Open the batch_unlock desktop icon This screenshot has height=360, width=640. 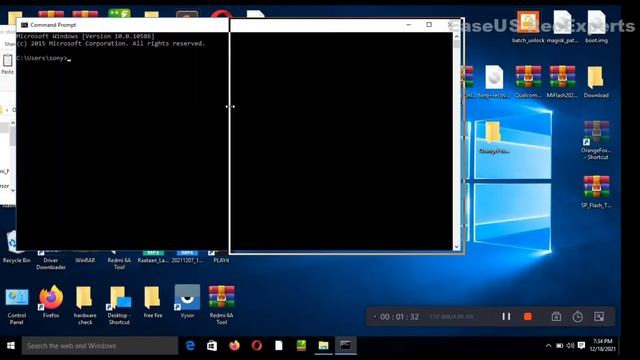point(528,27)
